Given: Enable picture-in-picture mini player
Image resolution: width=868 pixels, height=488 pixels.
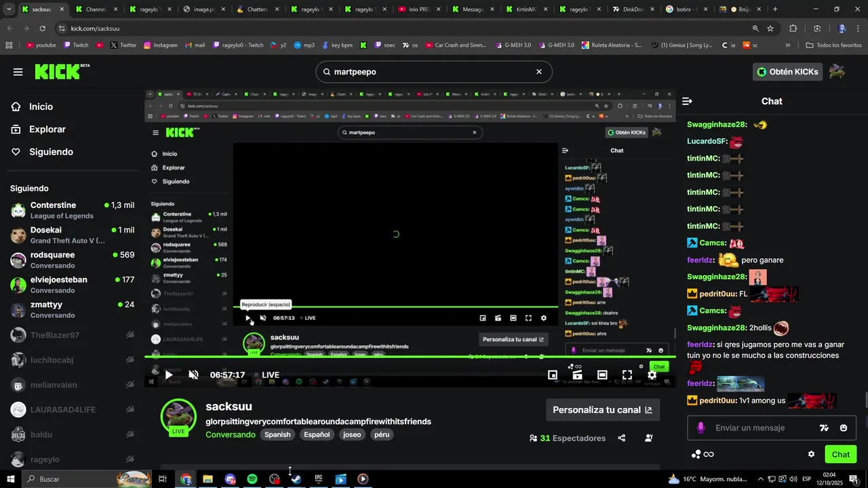Looking at the screenshot, I should pos(553,375).
